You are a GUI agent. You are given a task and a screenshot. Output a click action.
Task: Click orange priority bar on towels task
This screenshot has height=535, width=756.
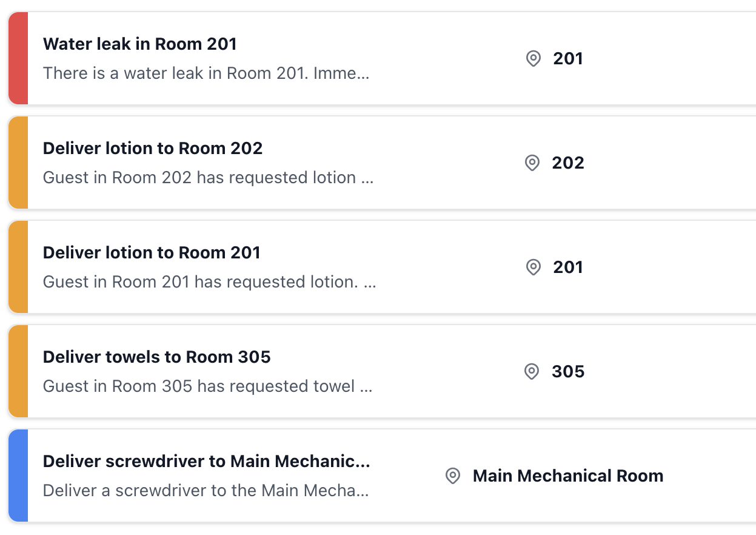tap(18, 371)
